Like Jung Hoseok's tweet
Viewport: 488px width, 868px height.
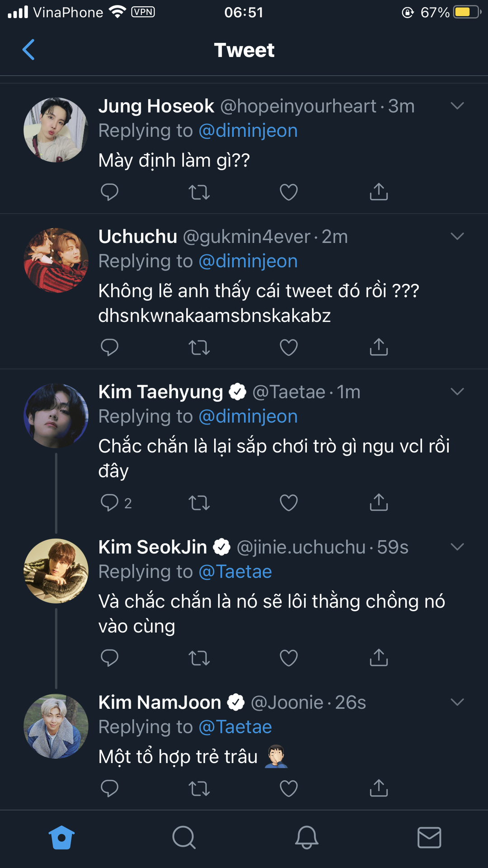tap(289, 192)
